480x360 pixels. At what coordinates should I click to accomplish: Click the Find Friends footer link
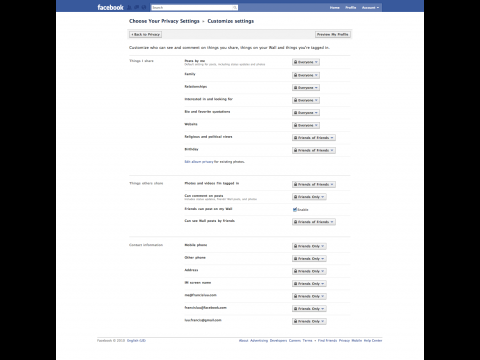[x=327, y=341]
